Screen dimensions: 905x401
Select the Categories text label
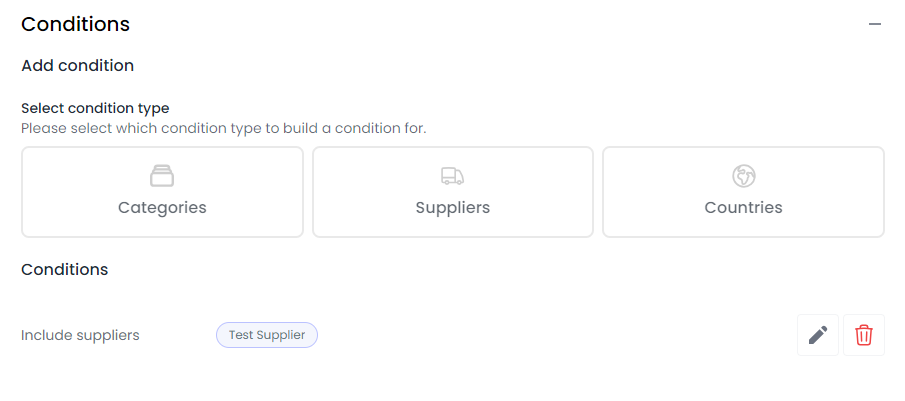point(162,208)
